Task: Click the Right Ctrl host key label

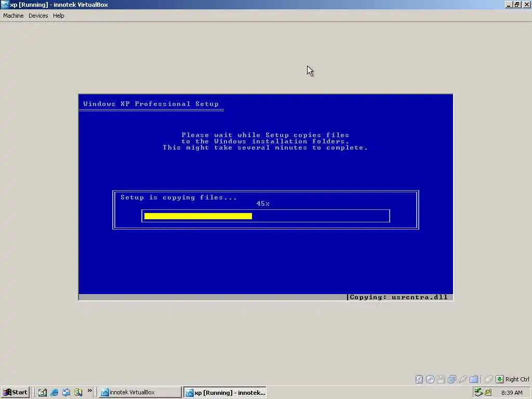Action: click(517, 379)
